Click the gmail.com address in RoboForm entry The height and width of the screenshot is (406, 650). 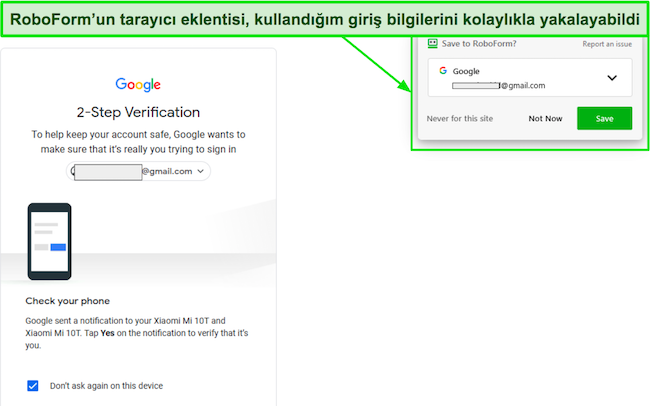[499, 85]
